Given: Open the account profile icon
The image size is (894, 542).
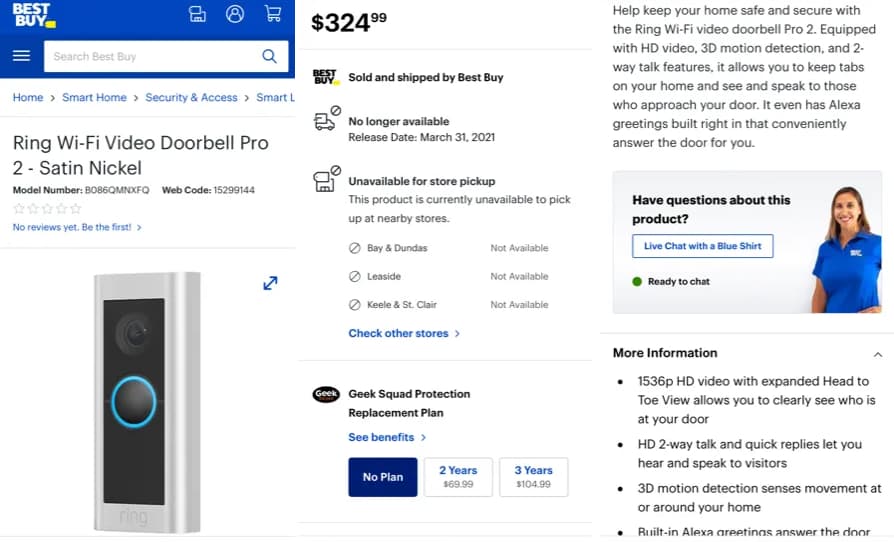Looking at the screenshot, I should [x=235, y=14].
